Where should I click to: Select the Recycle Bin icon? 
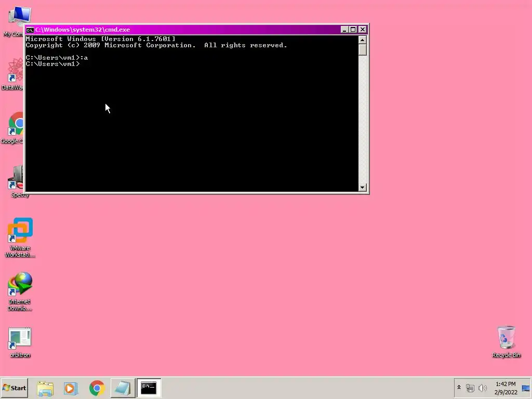tap(506, 342)
